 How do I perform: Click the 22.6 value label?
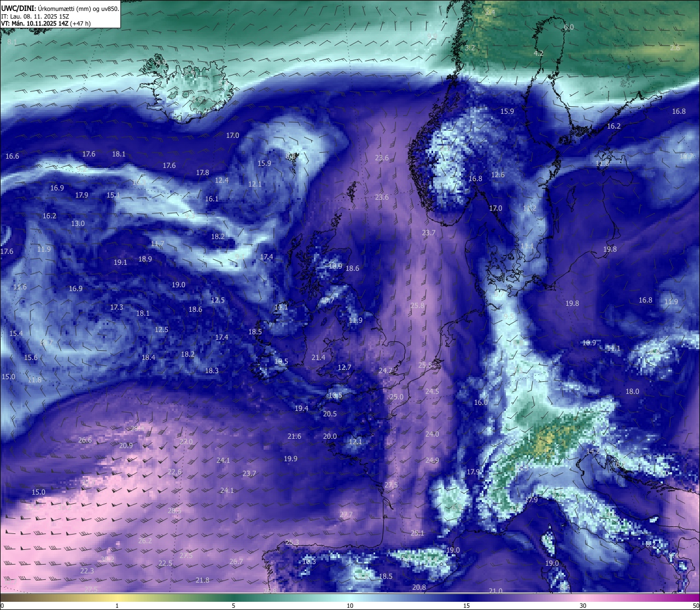[174, 472]
